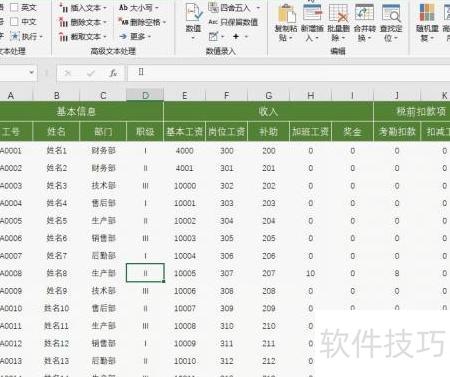Click the plus sign icon in 数值录入
450x377 pixels.
coord(236,36)
